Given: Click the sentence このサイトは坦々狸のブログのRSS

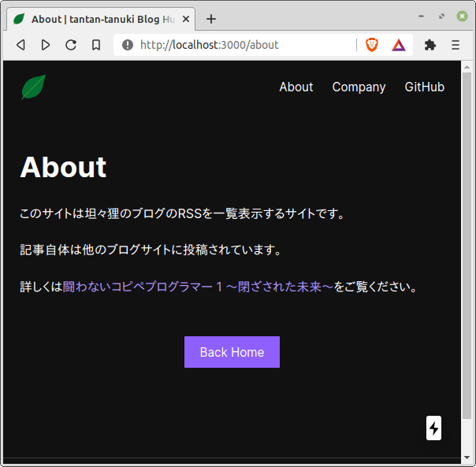Looking at the screenshot, I should (x=182, y=213).
